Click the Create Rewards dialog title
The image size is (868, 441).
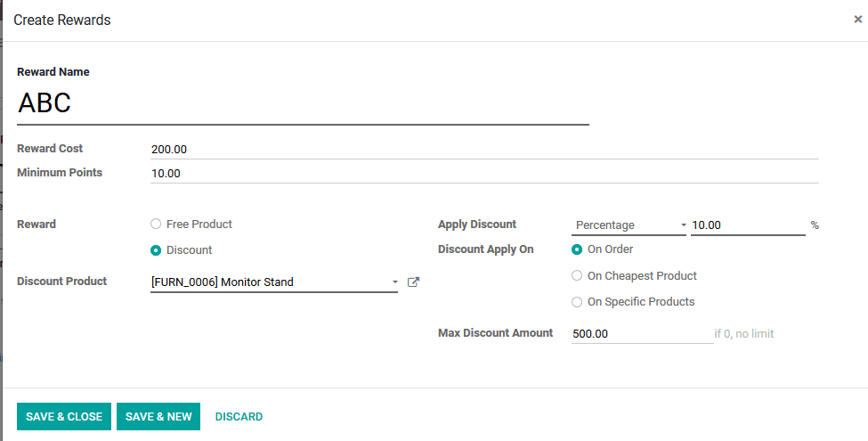pos(62,20)
